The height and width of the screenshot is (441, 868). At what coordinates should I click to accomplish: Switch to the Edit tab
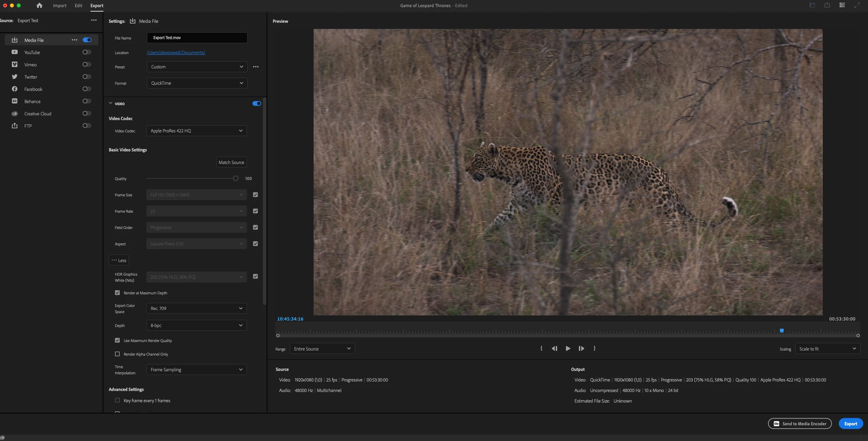click(78, 5)
